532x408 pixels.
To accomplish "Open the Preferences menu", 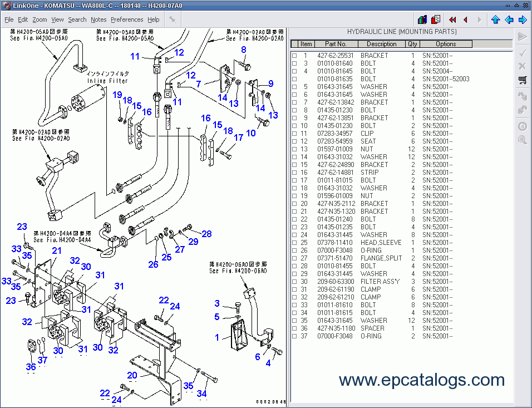I will click(127, 19).
